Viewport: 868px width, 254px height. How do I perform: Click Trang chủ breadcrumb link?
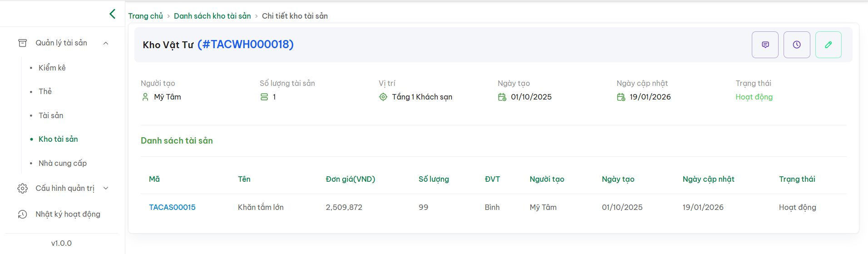click(x=145, y=16)
